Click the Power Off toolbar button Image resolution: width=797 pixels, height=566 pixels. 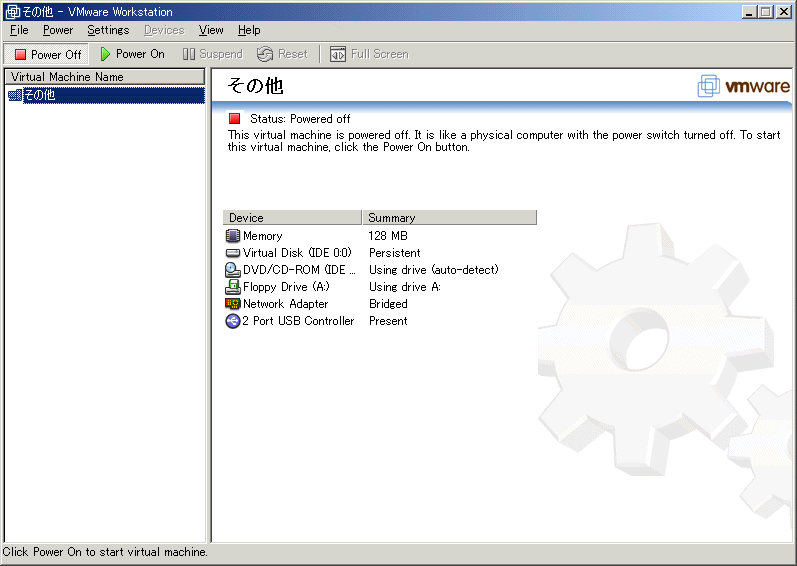tap(47, 54)
